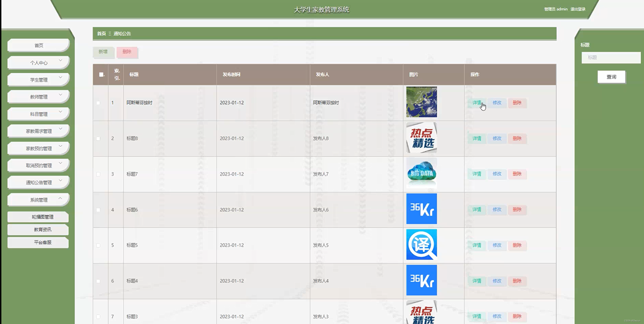Screen dimensions: 644x324
Task: View 详情 for 标题5 row
Action: click(x=477, y=245)
